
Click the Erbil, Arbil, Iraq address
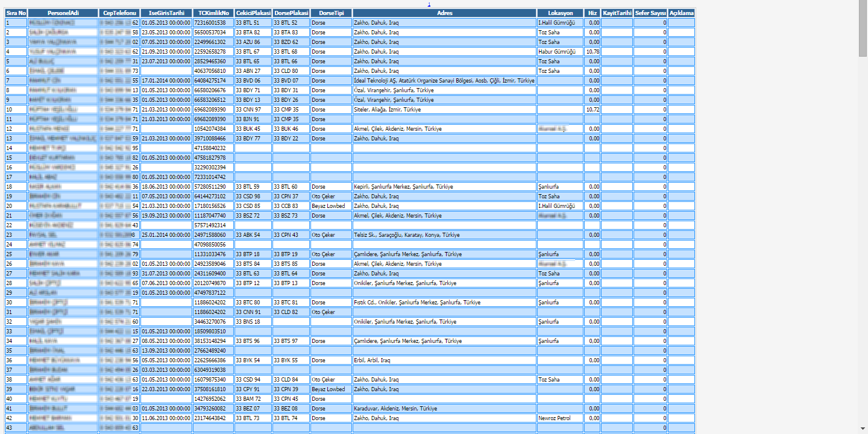pyautogui.click(x=444, y=360)
